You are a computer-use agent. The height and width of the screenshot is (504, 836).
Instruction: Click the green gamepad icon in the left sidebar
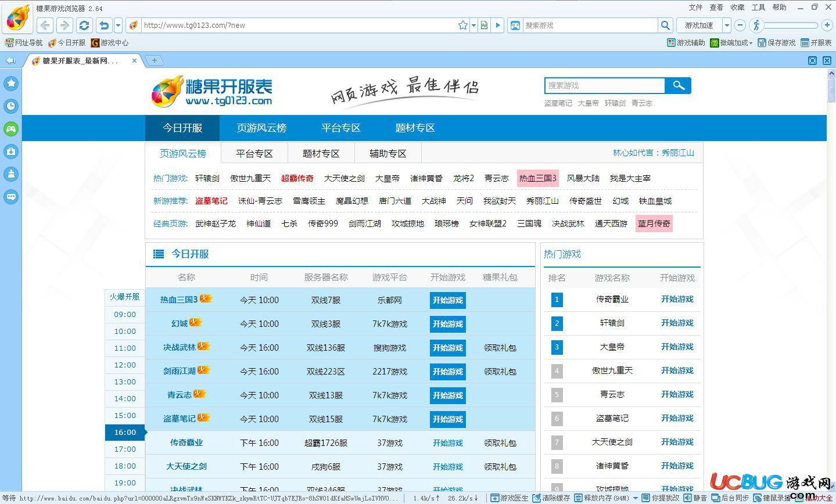pos(11,129)
